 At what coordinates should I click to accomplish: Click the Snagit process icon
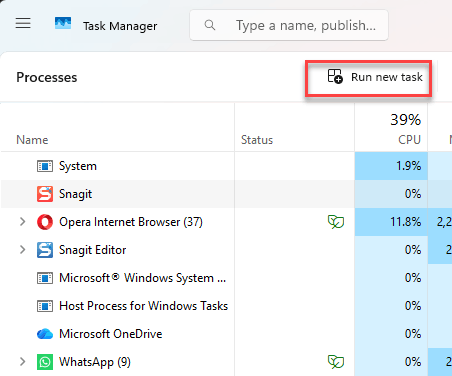click(45, 194)
